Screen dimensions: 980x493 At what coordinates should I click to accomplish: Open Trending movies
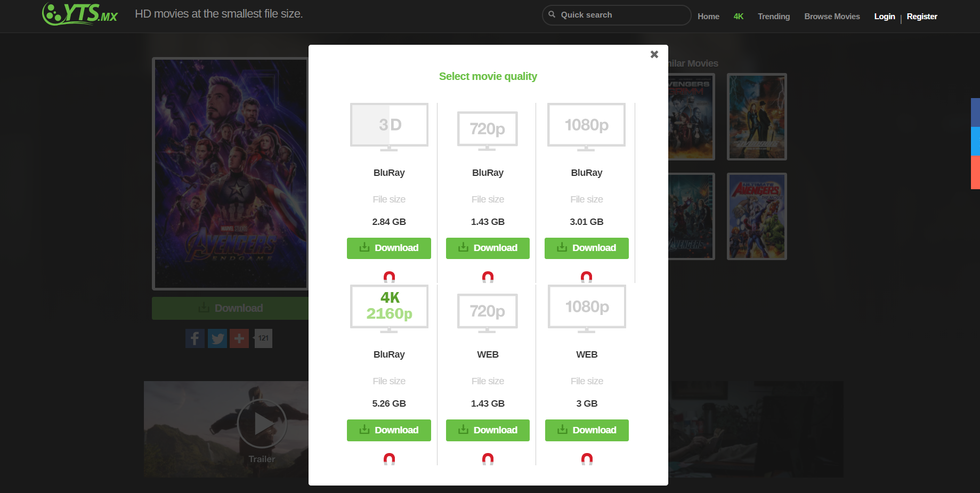tap(774, 17)
